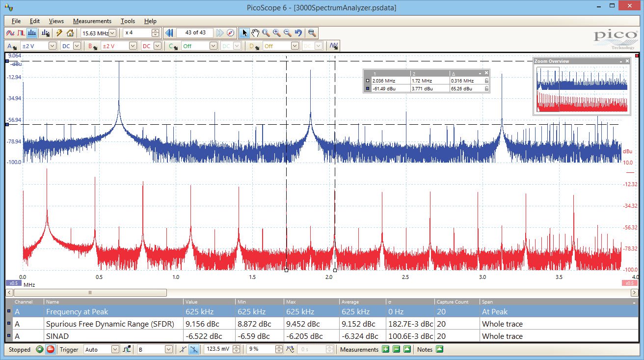
Task: Open Spectrum options icon
Action: [x=46, y=33]
